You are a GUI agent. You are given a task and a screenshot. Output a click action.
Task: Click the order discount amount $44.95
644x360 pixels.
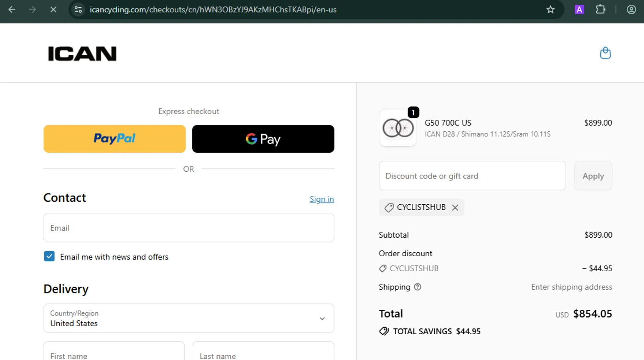pyautogui.click(x=597, y=268)
